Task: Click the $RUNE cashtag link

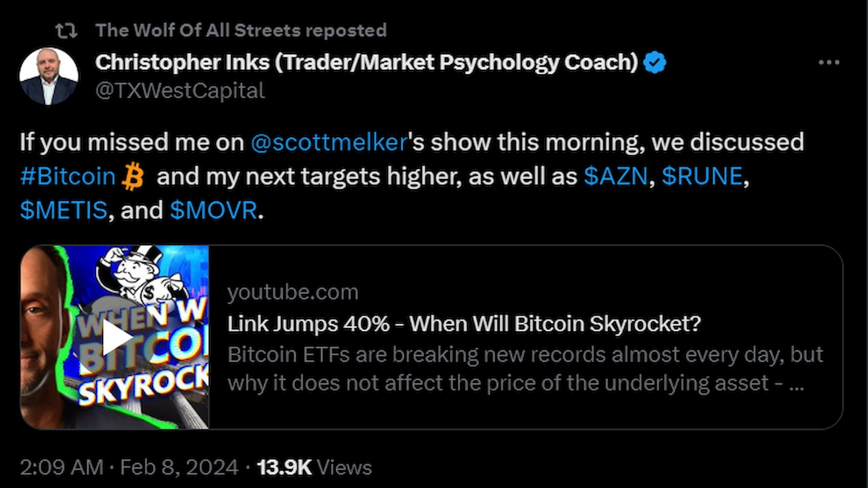Action: [x=703, y=176]
